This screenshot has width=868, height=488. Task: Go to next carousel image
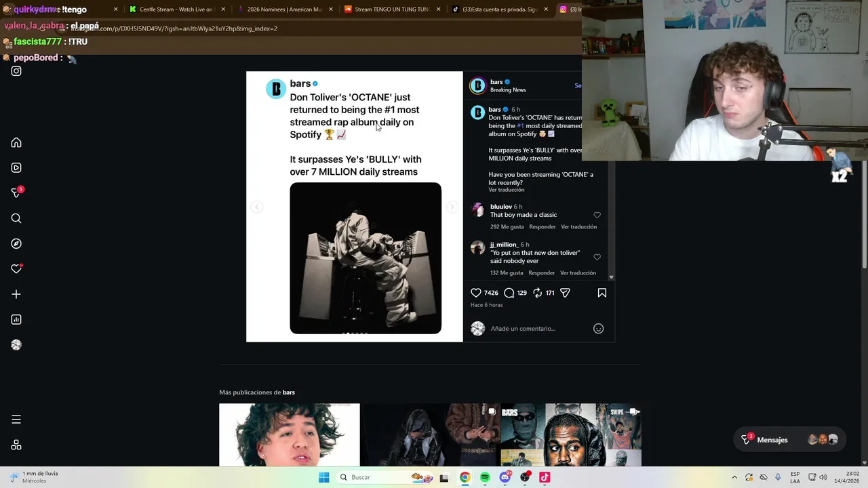pos(452,207)
